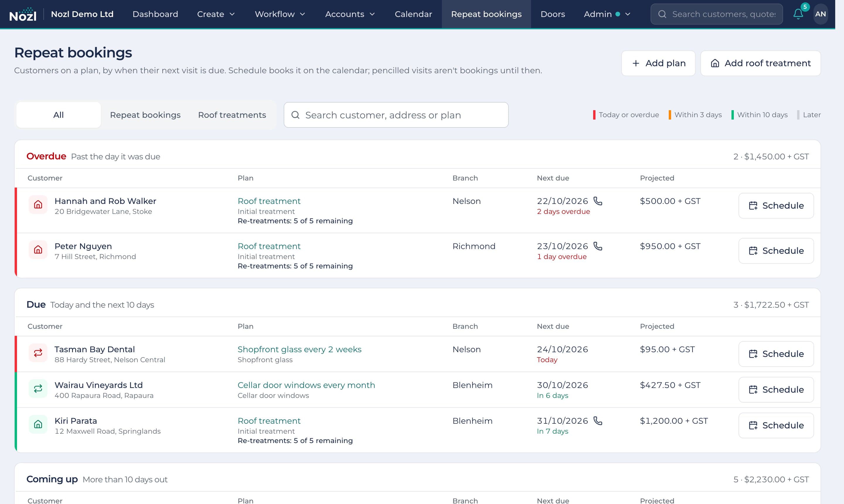
Task: Click the Add plan button
Action: tap(658, 63)
